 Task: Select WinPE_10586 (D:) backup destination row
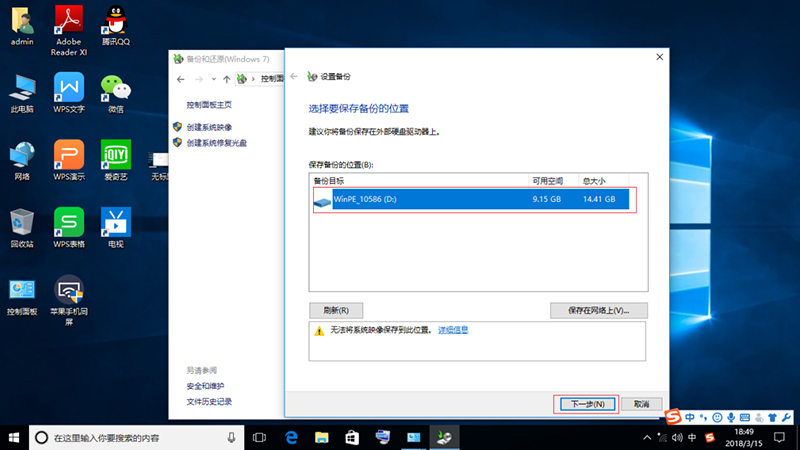click(471, 199)
